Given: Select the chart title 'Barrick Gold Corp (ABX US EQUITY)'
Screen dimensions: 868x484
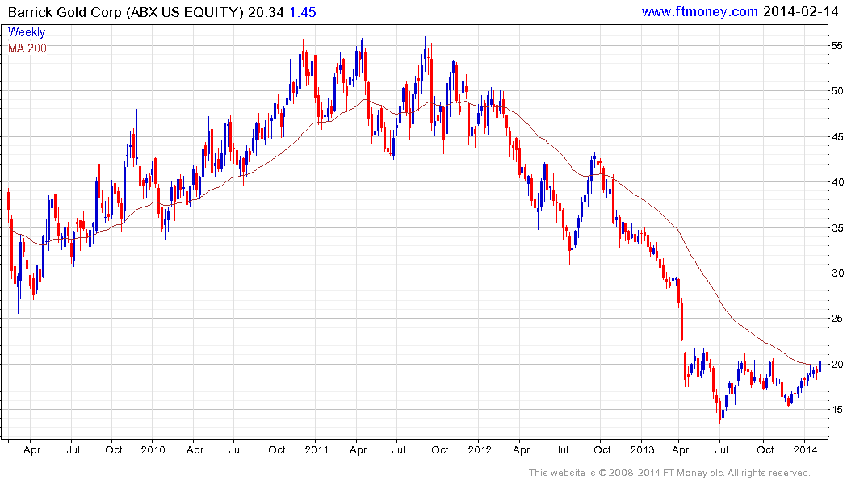Looking at the screenshot, I should click(126, 12).
